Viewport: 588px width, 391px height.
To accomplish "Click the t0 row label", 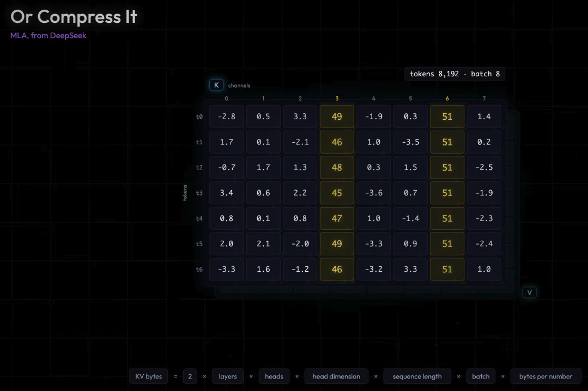I will point(199,117).
